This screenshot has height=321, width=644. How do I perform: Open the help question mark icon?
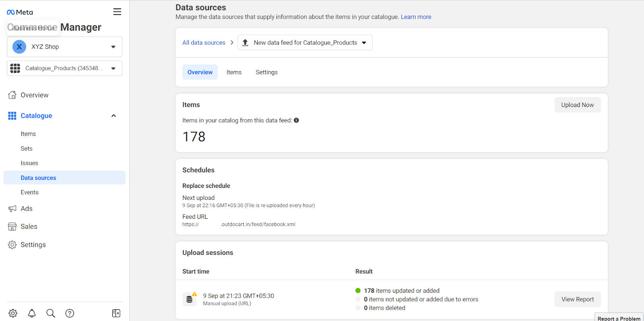tap(70, 313)
